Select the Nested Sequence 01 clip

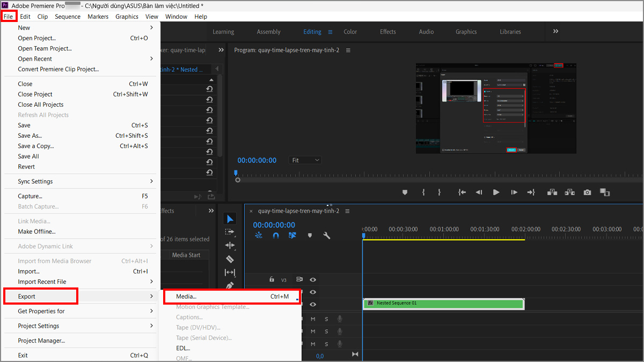[443, 304]
